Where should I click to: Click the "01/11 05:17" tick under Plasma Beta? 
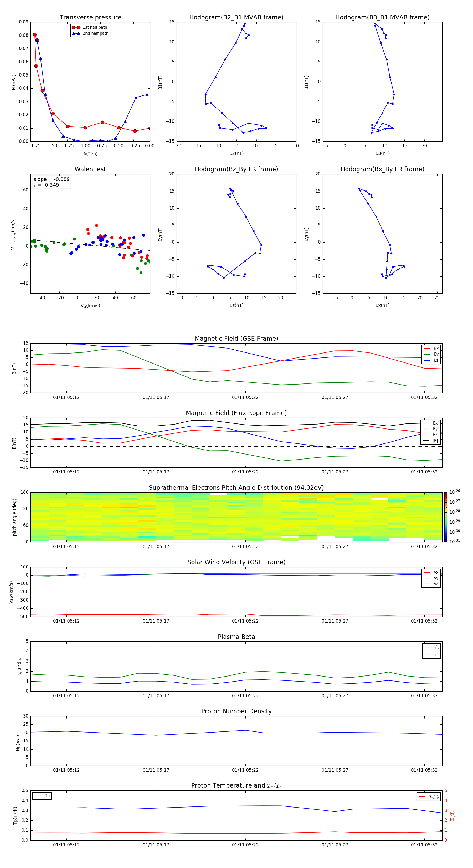(156, 696)
